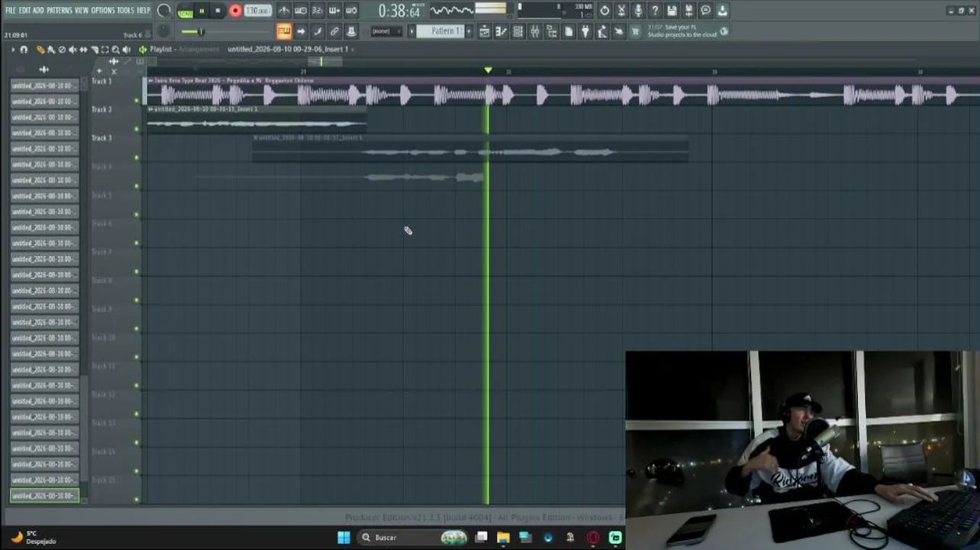
Task: Click the brush/step-edit icon in toolbar
Action: pos(318,31)
